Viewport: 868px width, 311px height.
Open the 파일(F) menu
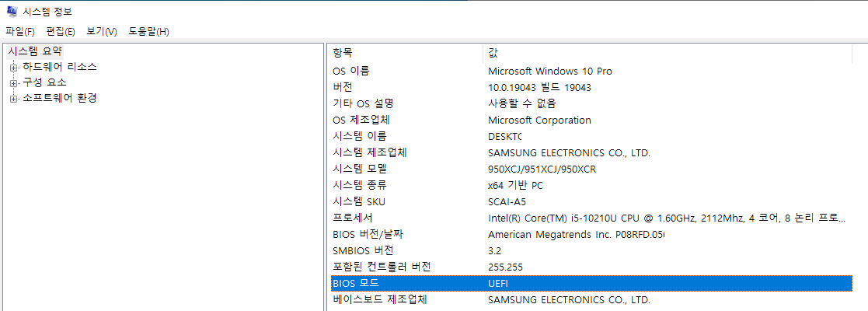[20, 32]
